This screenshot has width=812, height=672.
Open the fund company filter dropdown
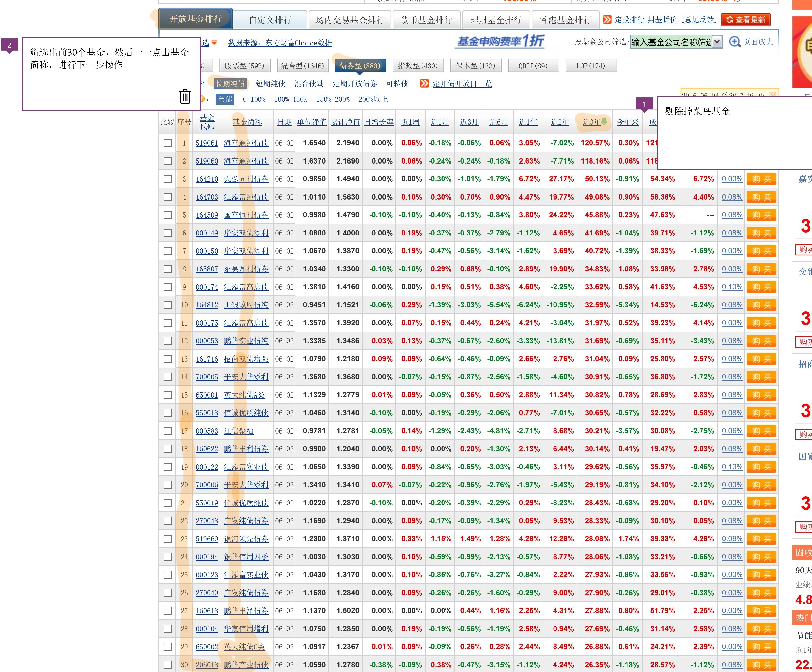tap(717, 42)
